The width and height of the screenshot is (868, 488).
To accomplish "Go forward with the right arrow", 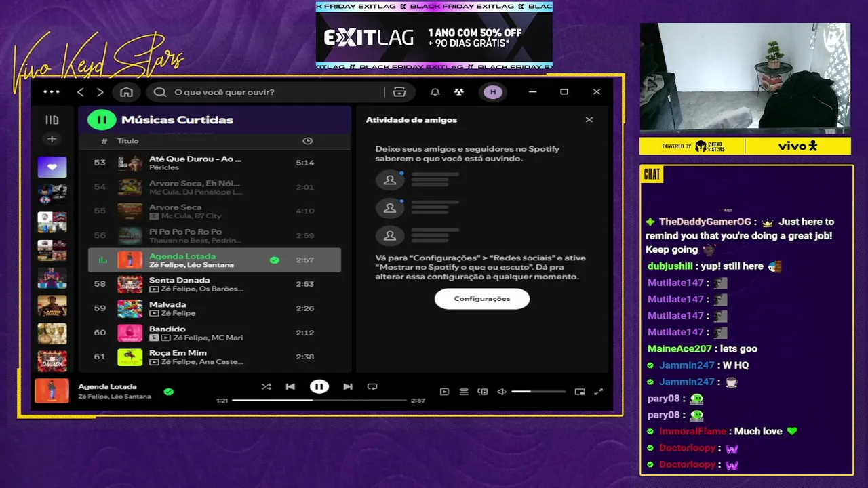I will point(100,92).
